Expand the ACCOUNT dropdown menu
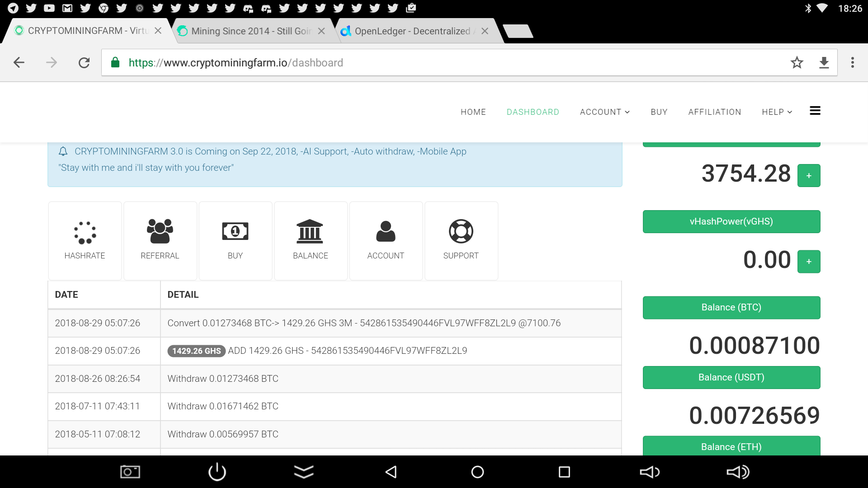 click(604, 112)
